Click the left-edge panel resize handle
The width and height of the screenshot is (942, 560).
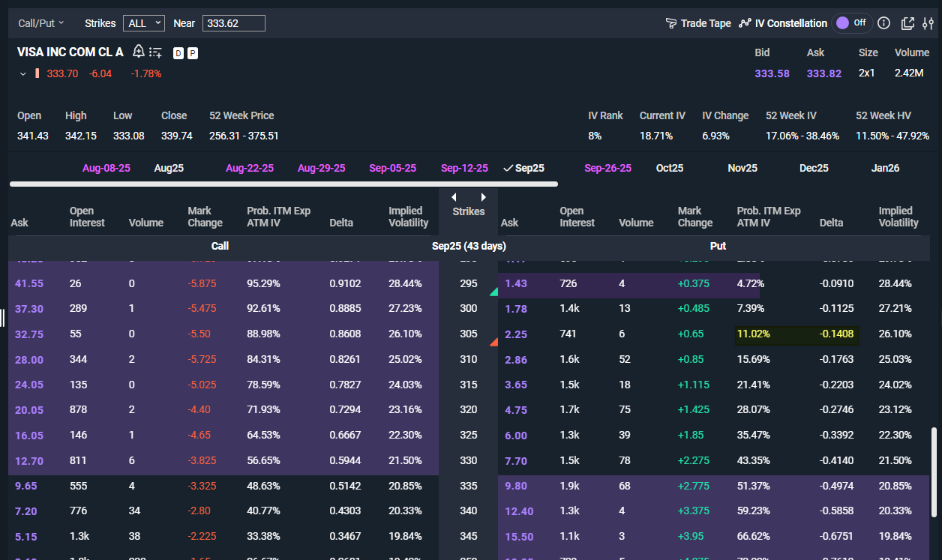(x=3, y=317)
